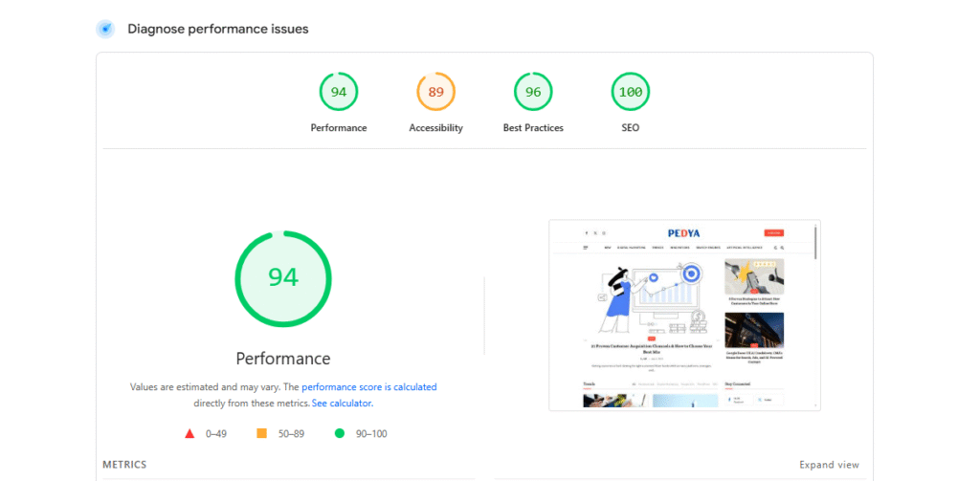Select the Accessibility 89 score gauge
The height and width of the screenshot is (481, 980).
436,92
